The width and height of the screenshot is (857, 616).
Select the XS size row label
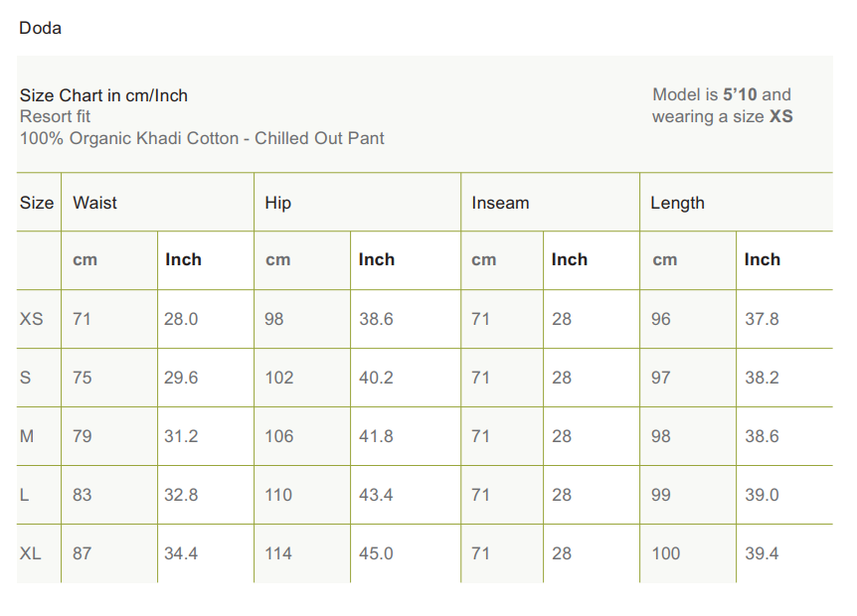pos(32,319)
